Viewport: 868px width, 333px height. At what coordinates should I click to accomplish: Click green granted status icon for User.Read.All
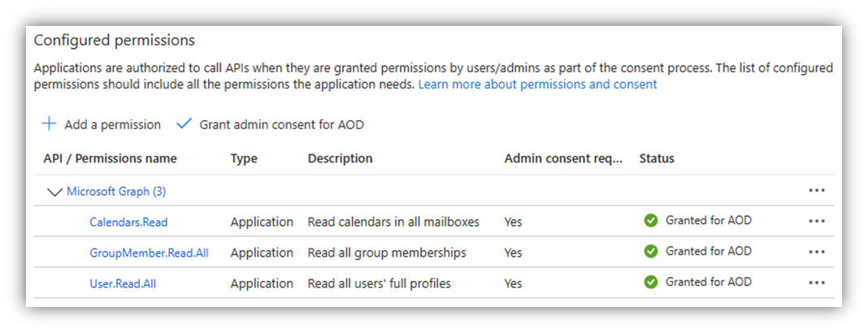coord(650,283)
